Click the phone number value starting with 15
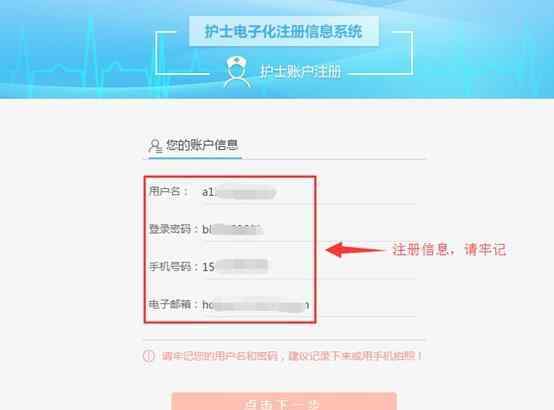554x410 pixels. coord(235,266)
